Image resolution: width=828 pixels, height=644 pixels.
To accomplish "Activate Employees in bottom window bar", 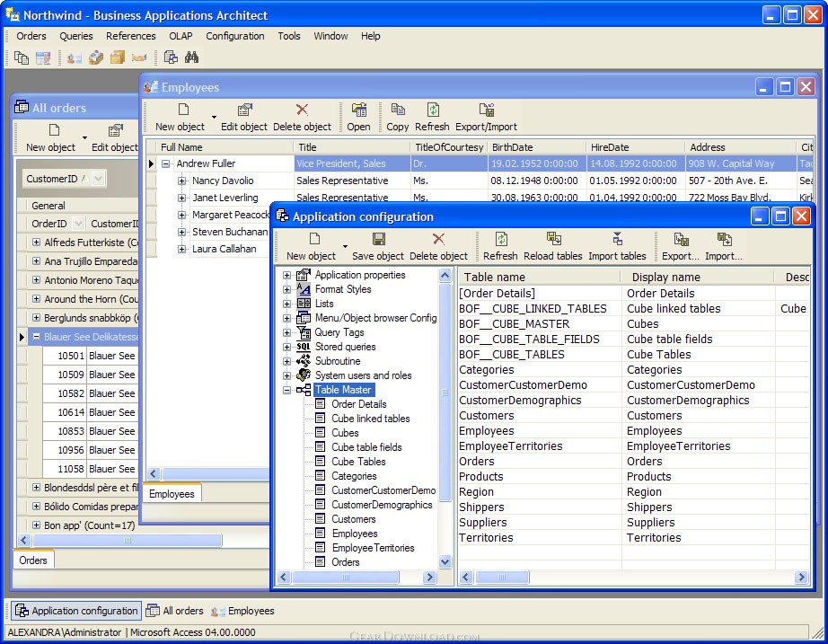I will [242, 611].
